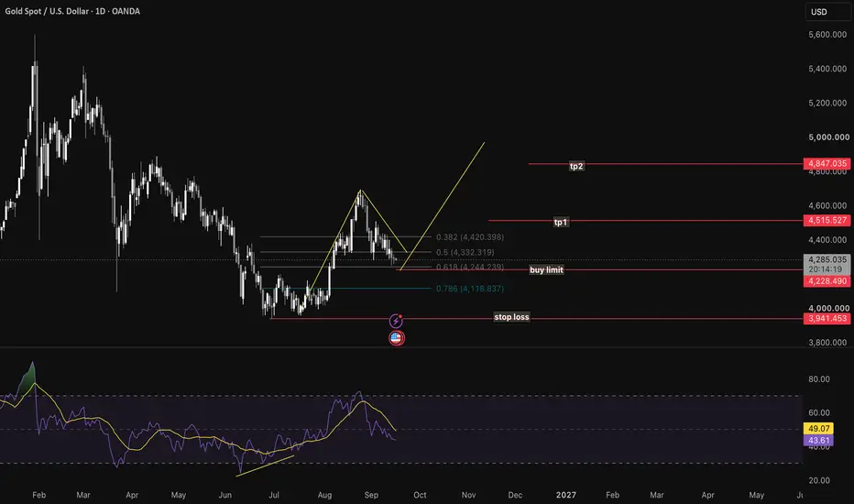Select the buy limit line label
854x504 pixels.
[x=546, y=269]
